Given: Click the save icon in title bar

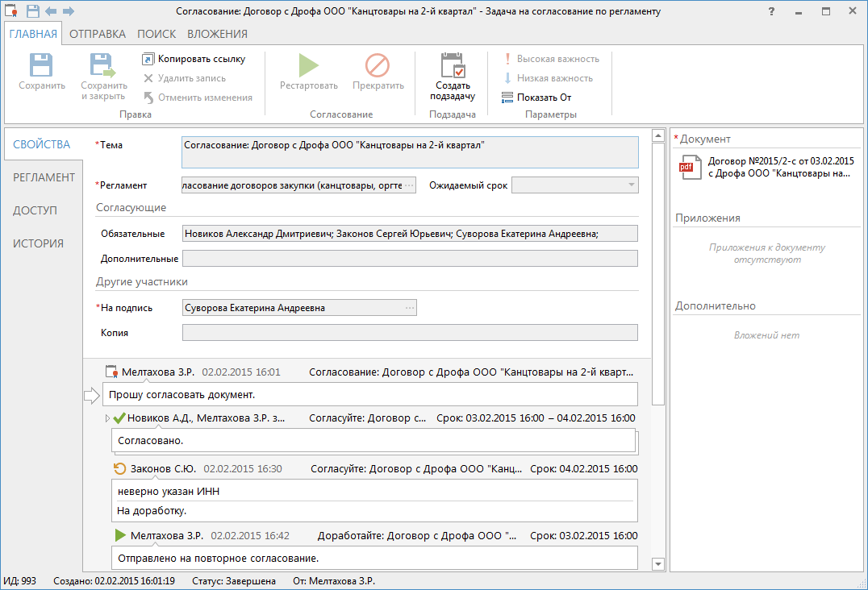Looking at the screenshot, I should coord(33,11).
